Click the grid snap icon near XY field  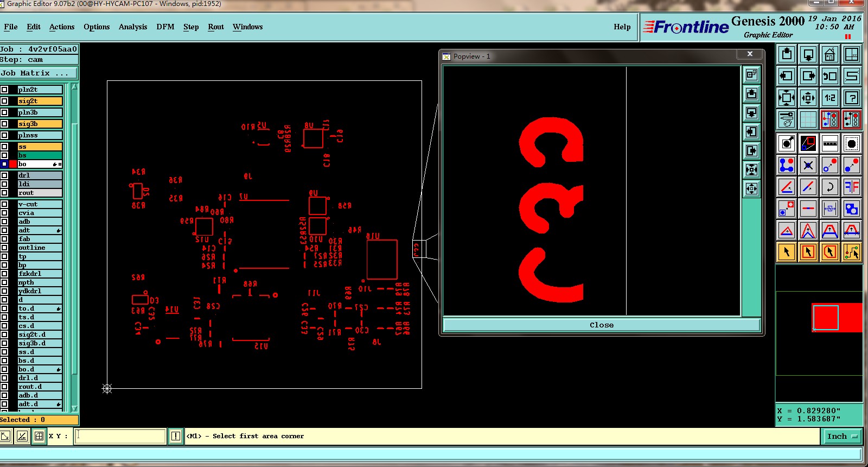[39, 436]
